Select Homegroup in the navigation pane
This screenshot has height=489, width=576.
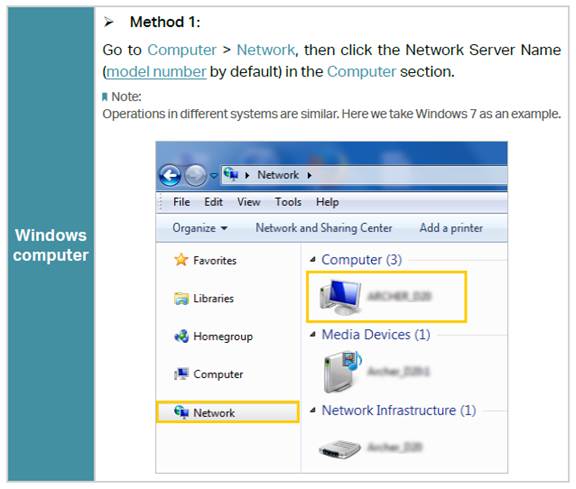pyautogui.click(x=223, y=337)
